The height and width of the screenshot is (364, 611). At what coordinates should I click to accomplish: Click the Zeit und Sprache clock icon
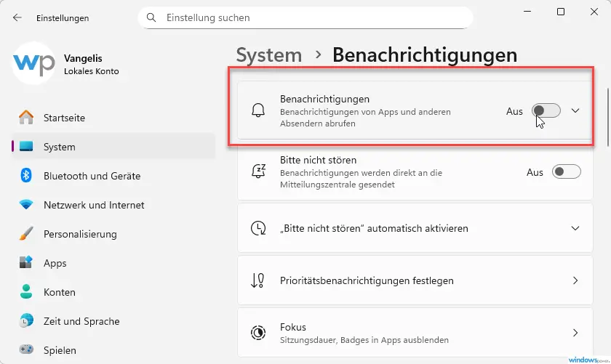tap(26, 321)
